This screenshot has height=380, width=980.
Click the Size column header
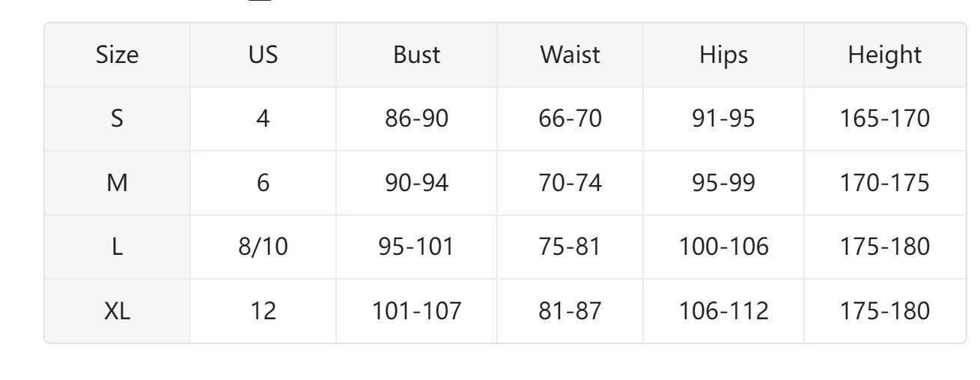pos(117,55)
